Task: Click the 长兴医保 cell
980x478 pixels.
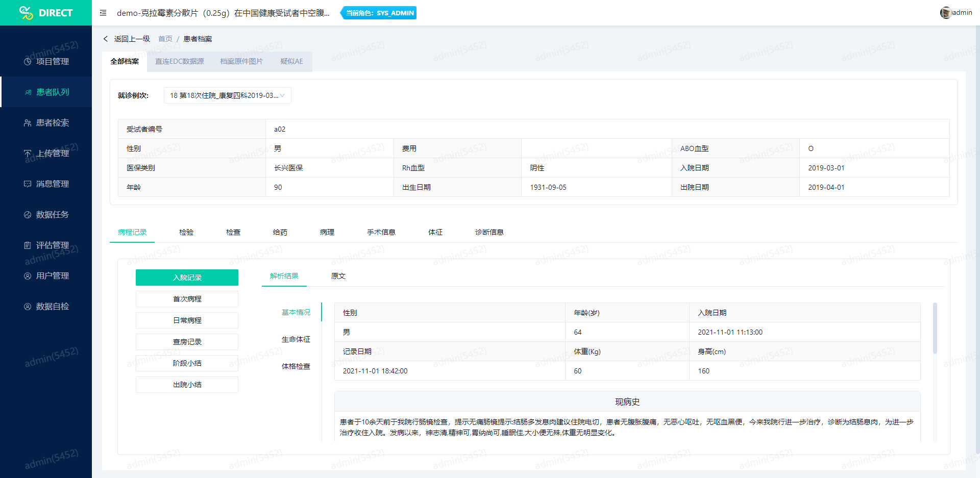Action: [x=330, y=168]
